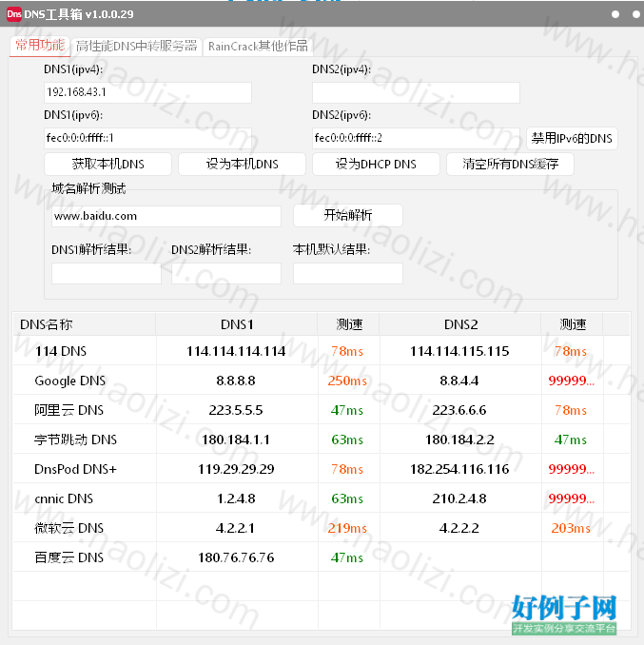Click the 99999... speed value for 8.8.4.4

[571, 381]
